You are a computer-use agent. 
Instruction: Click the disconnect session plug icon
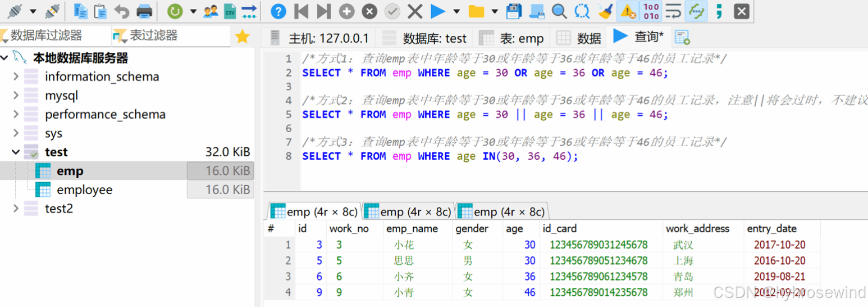52,11
